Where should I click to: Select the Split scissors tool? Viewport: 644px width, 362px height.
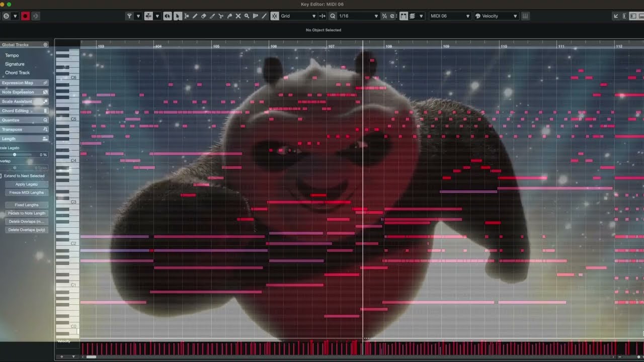(x=221, y=16)
